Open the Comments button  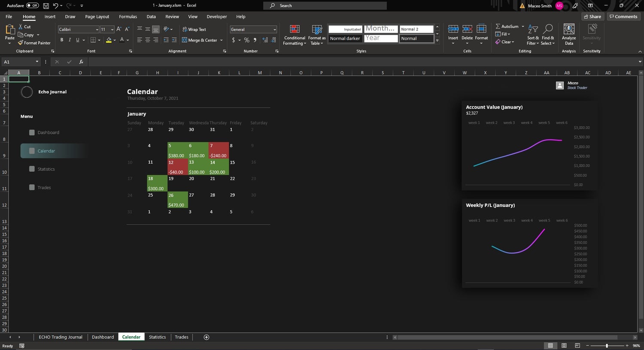(x=623, y=17)
